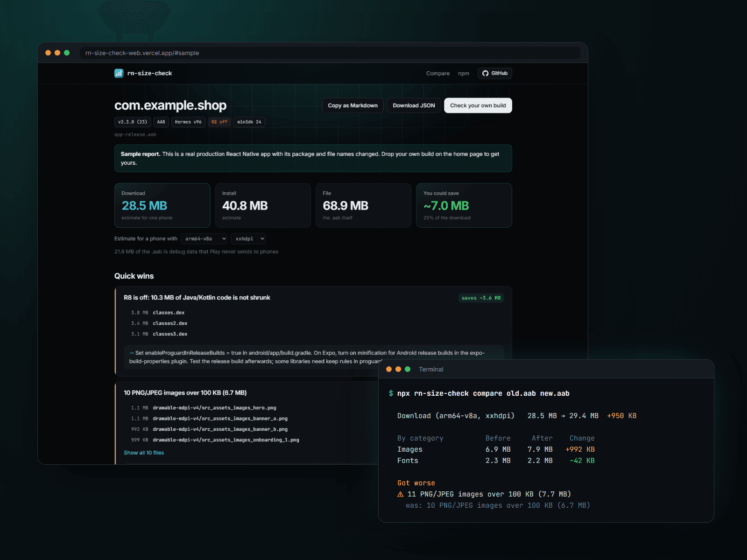The height and width of the screenshot is (560, 747).
Task: Click the Images row in Terminal
Action: pyautogui.click(x=496, y=449)
